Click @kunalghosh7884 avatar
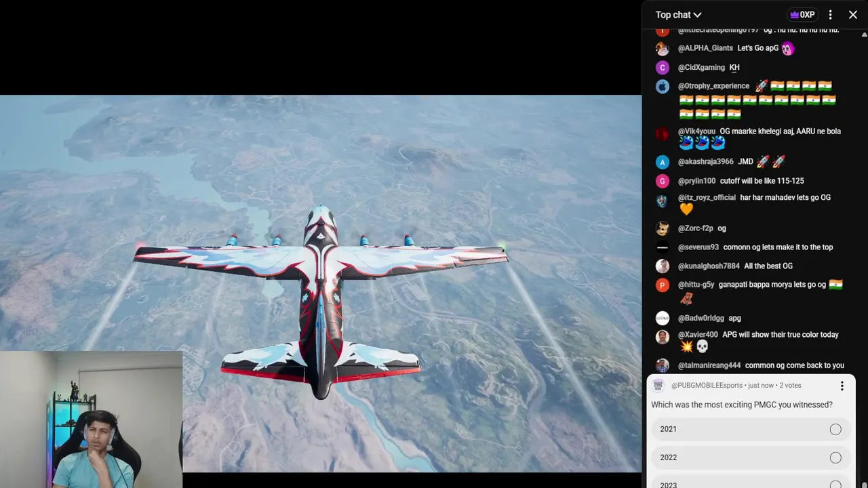The width and height of the screenshot is (868, 488). pos(663,266)
